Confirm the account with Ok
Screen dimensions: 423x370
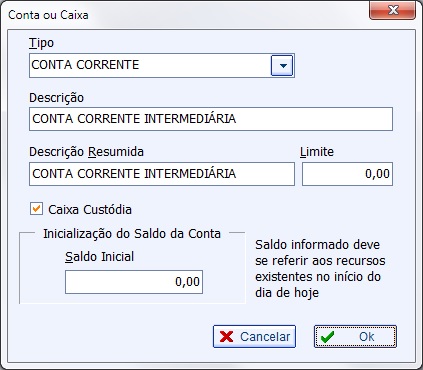pyautogui.click(x=355, y=337)
